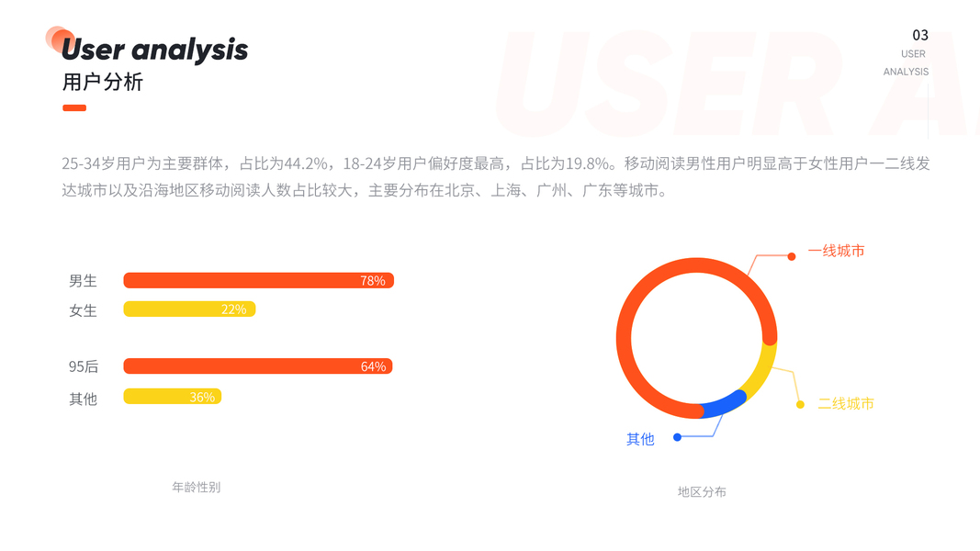Image resolution: width=980 pixels, height=551 pixels.
Task: Click the orange 78% bar for 男生
Action: pos(258,280)
